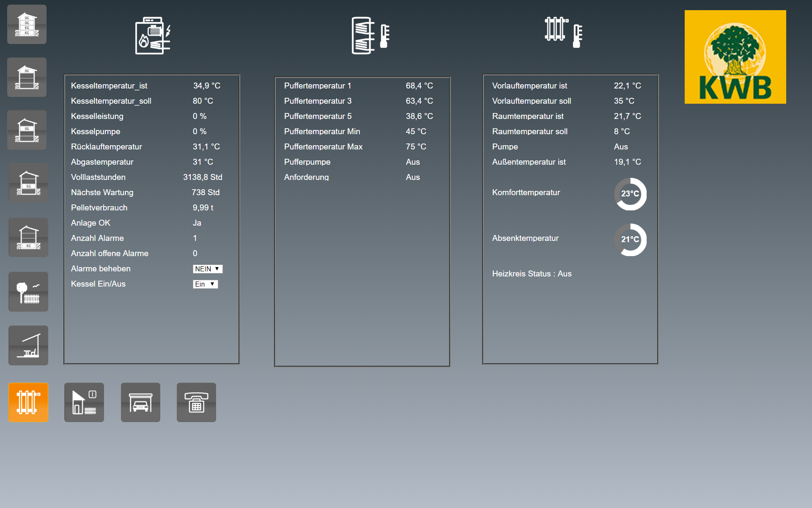Open the telephone icon
This screenshot has height=508, width=812.
coord(196,402)
